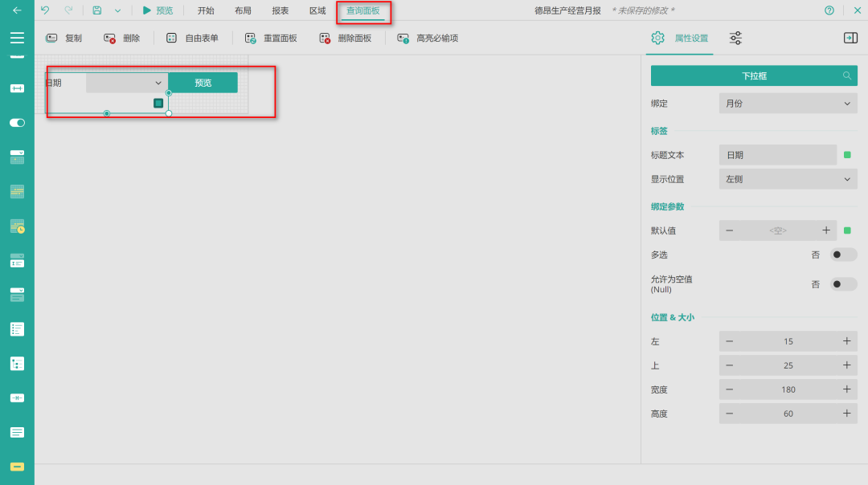This screenshot has height=485, width=868.
Task: Click the 标题文本 field containing 日期
Action: [778, 155]
